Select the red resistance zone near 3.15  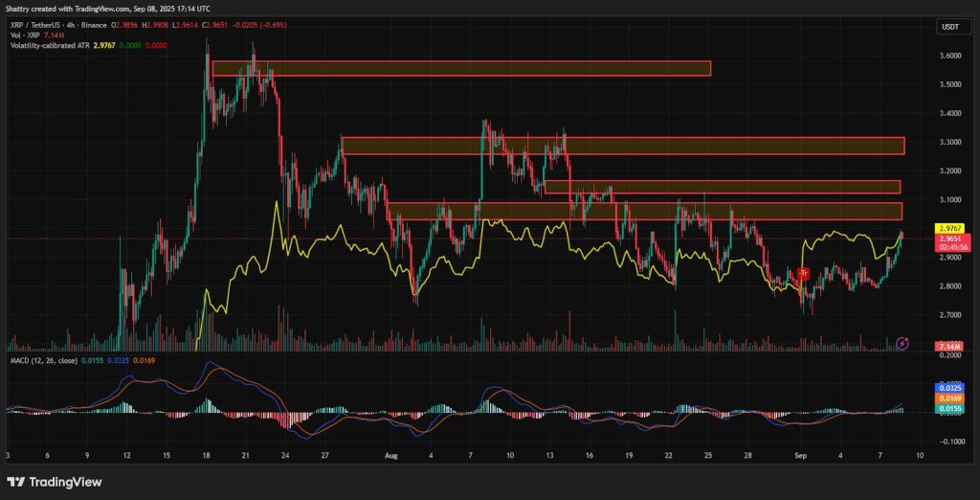pyautogui.click(x=723, y=187)
